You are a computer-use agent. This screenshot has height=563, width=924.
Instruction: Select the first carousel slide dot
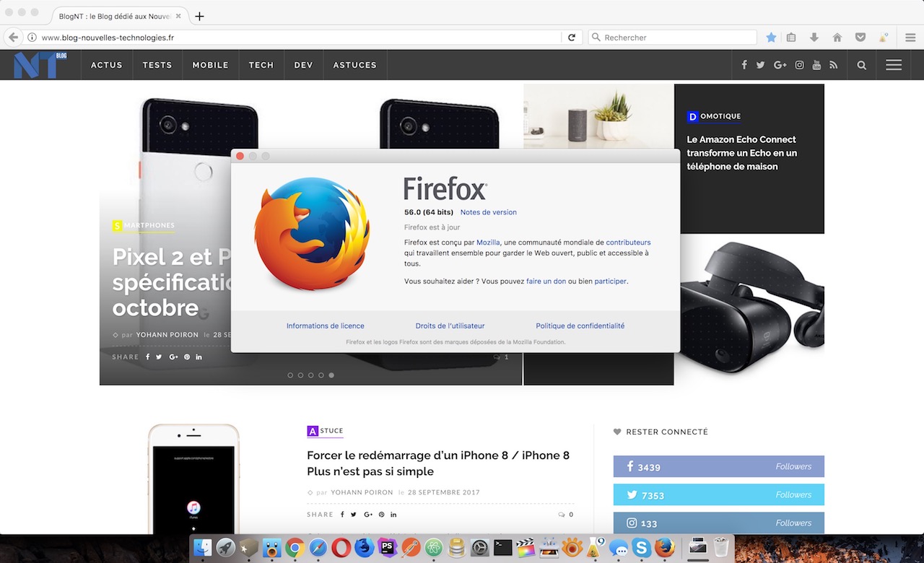pyautogui.click(x=290, y=375)
